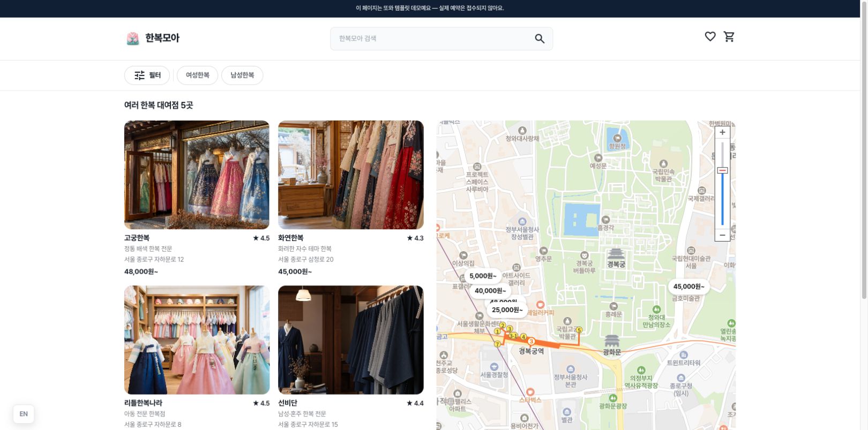The width and height of the screenshot is (868, 430).
Task: Select the 45,000원~ price marker on map
Action: click(x=689, y=286)
